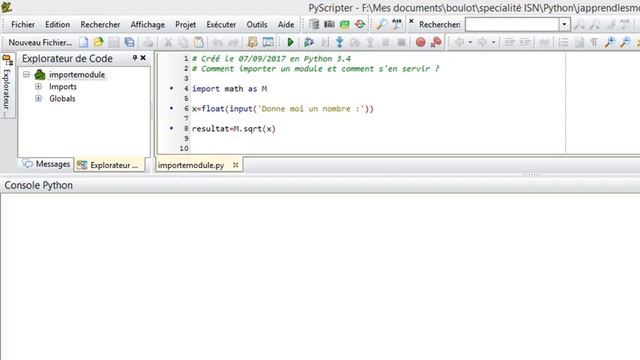The width and height of the screenshot is (640, 360).
Task: Click the Cut scissors icon
Action: click(168, 42)
